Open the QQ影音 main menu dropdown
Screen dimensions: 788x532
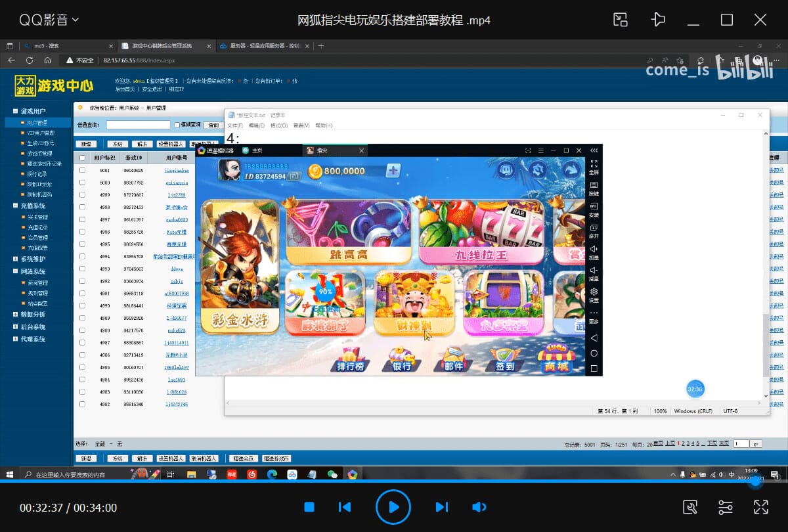coord(49,20)
